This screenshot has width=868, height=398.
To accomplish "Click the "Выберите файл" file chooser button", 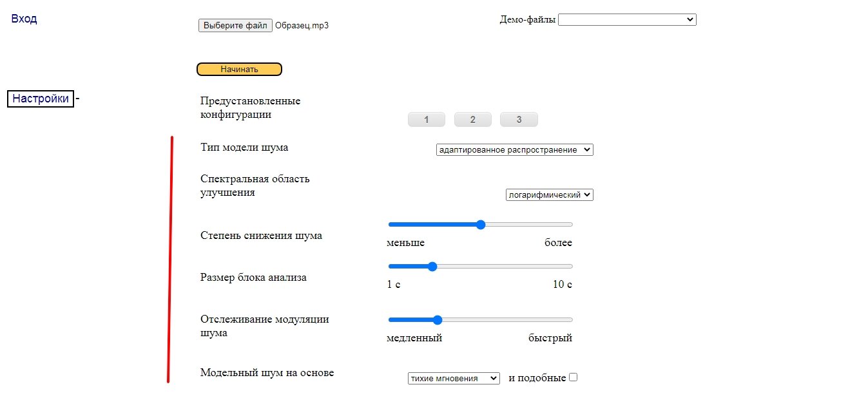I will click(235, 26).
